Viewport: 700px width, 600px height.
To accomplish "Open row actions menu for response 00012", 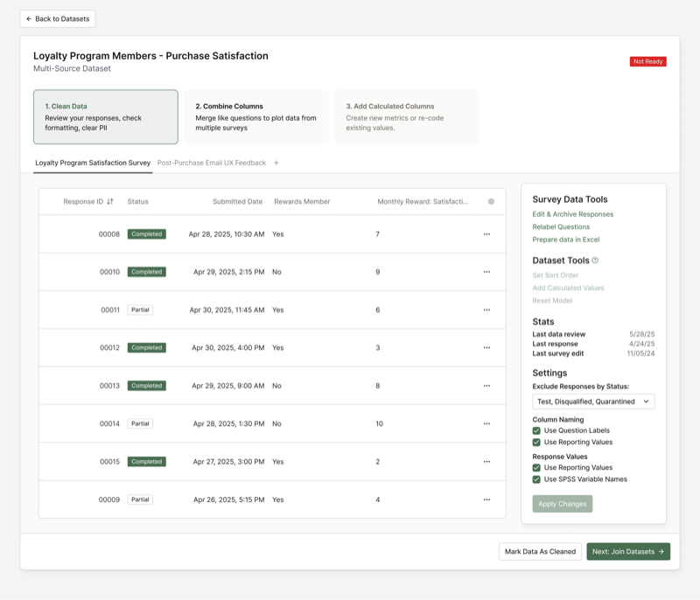I will click(486, 348).
